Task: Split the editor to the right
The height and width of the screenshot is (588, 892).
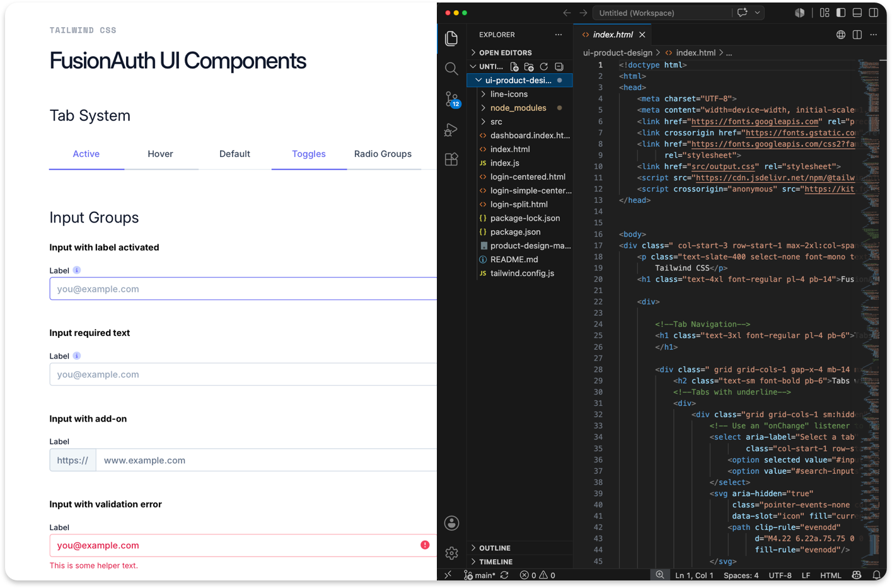Action: coord(857,35)
